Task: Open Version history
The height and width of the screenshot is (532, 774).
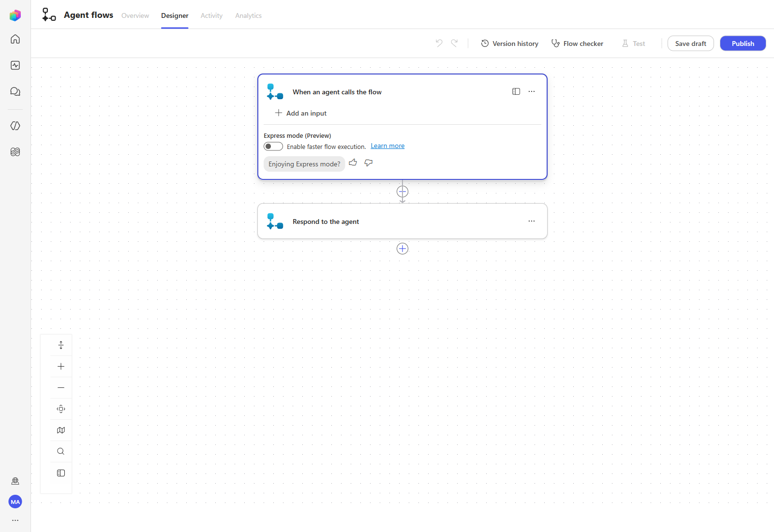Action: click(509, 44)
